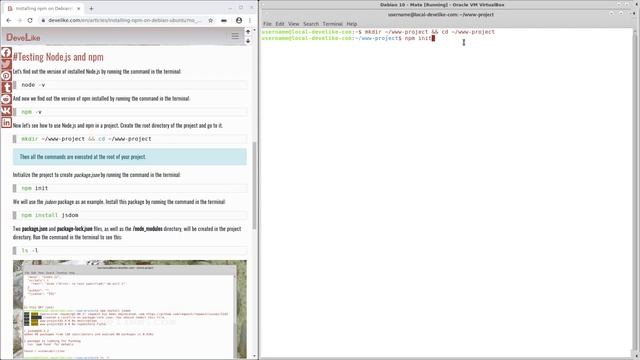Click the 'npm install jsdom' code block

point(130,215)
